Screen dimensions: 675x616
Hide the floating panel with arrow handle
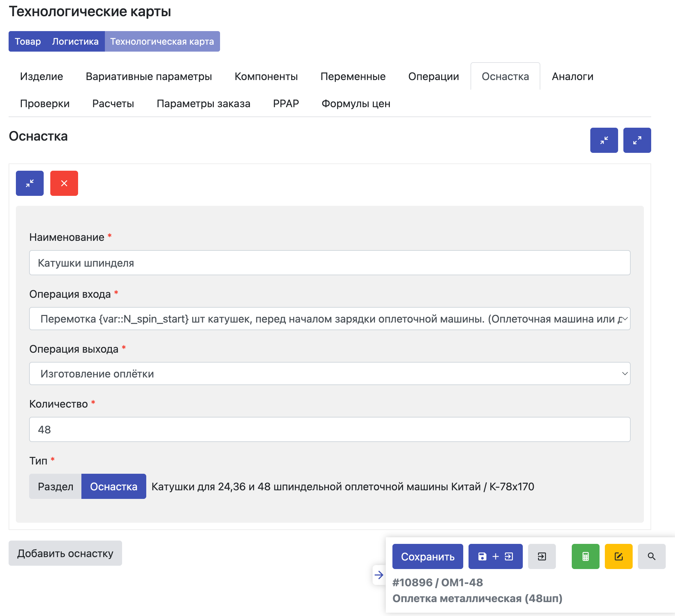pos(379,575)
